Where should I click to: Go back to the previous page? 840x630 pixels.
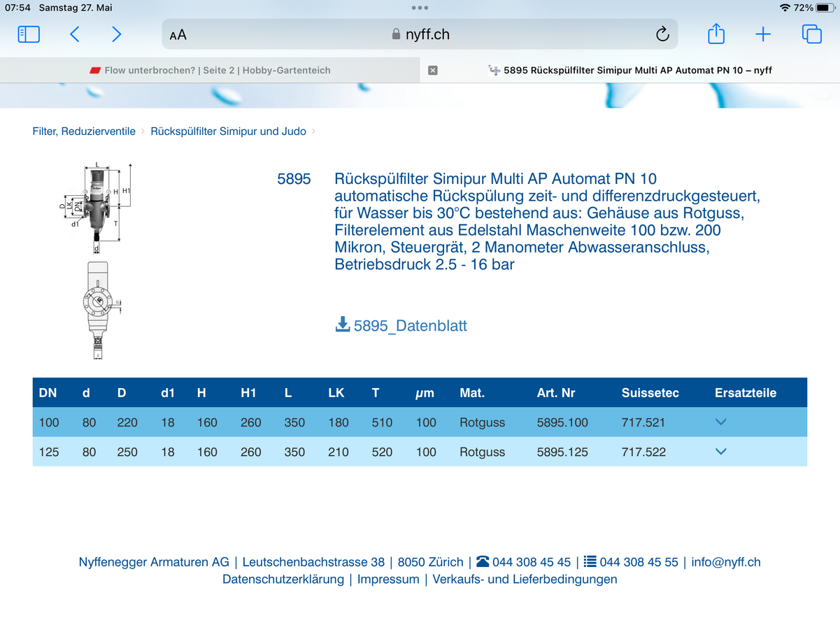coord(74,34)
